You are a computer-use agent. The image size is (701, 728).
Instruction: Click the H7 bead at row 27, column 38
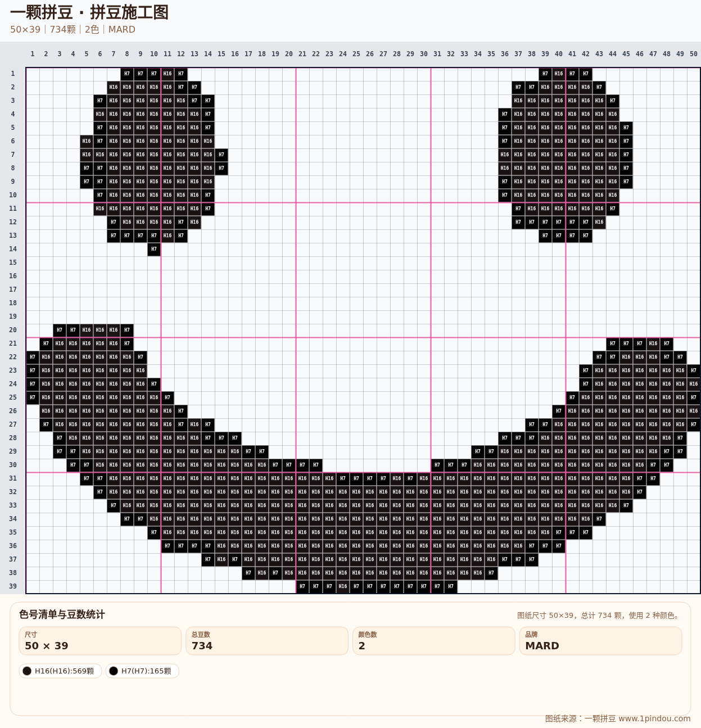pos(532,424)
